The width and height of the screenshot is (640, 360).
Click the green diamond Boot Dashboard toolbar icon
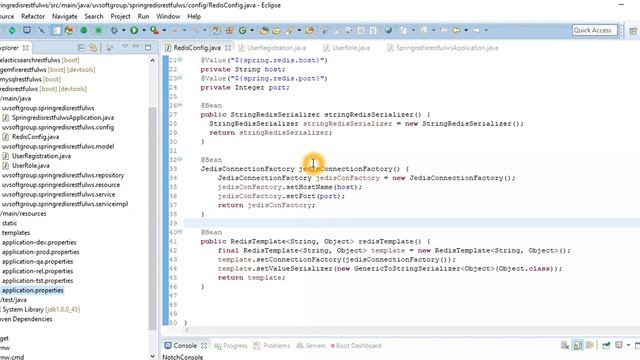tap(12, 30)
